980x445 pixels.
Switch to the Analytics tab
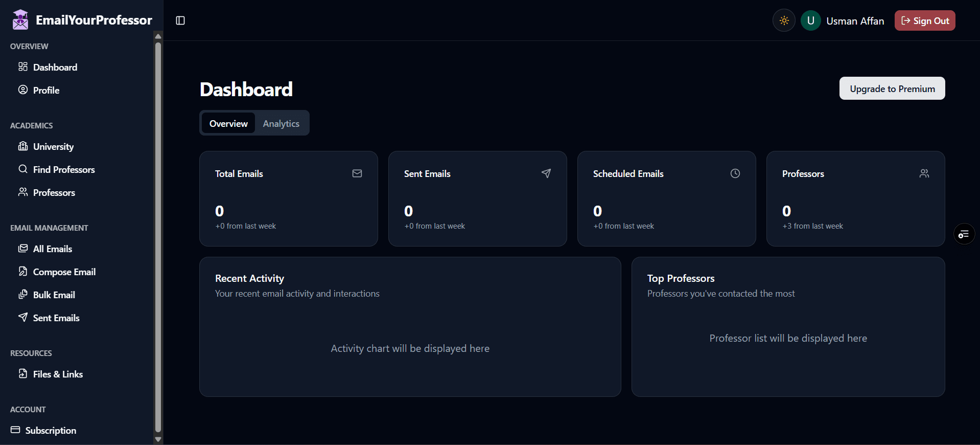click(281, 124)
